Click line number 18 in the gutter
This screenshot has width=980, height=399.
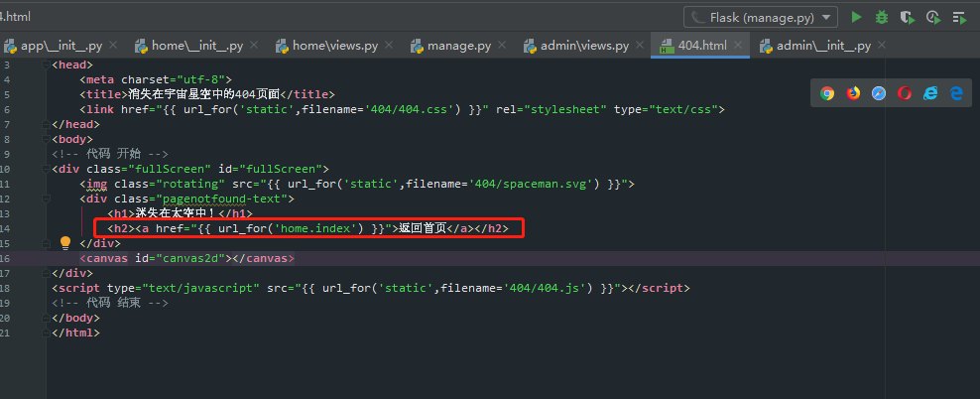(x=5, y=288)
